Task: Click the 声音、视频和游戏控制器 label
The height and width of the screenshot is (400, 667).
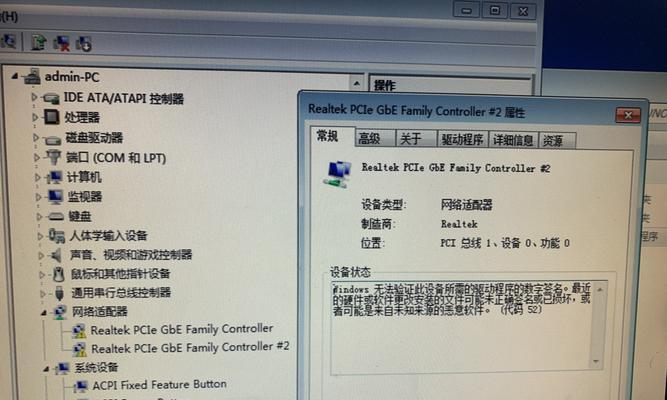Action: [x=131, y=254]
